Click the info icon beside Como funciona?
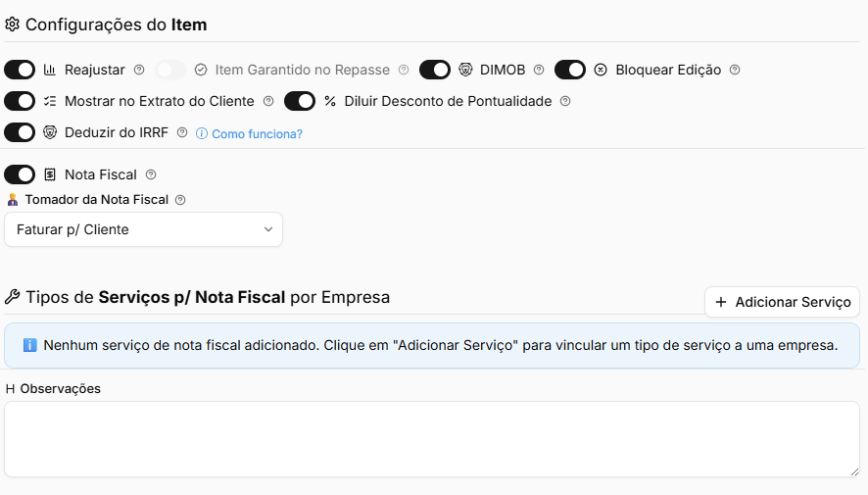The height and width of the screenshot is (495, 868). pos(202,134)
